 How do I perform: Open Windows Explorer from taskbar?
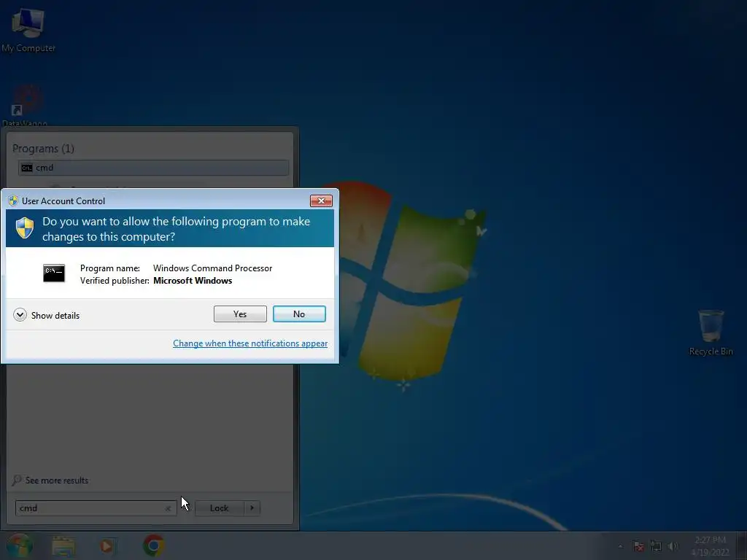(x=63, y=545)
